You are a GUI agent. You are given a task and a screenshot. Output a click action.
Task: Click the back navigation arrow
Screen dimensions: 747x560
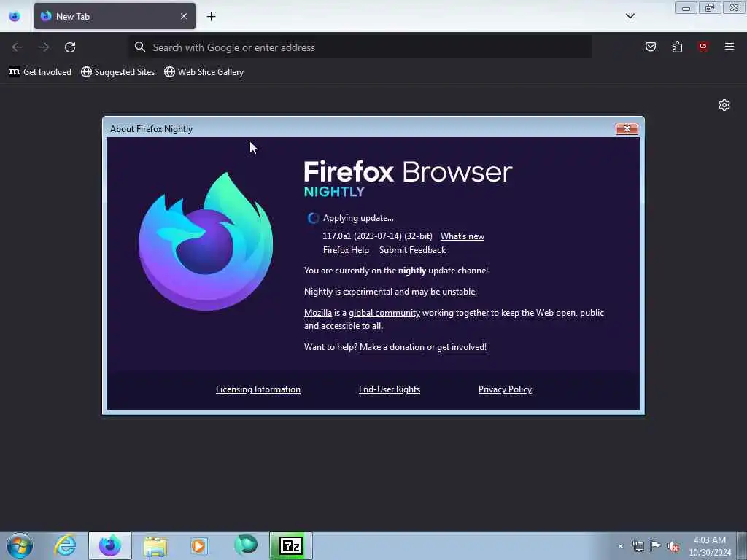click(18, 47)
